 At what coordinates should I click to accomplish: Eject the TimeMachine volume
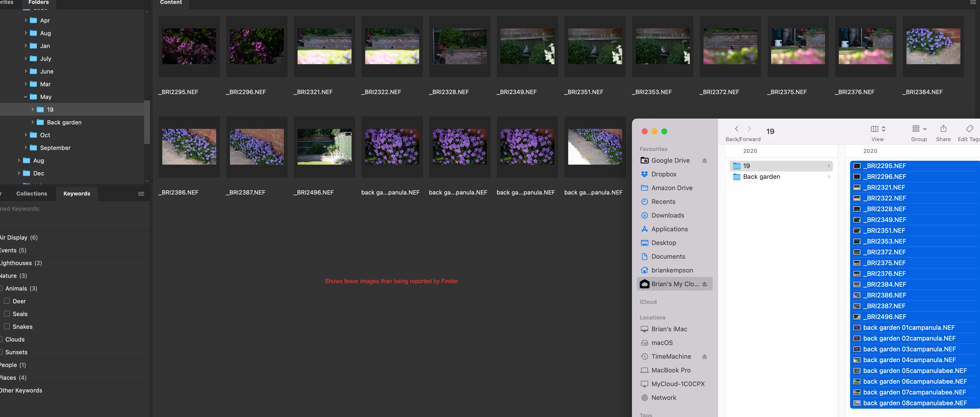click(x=704, y=356)
